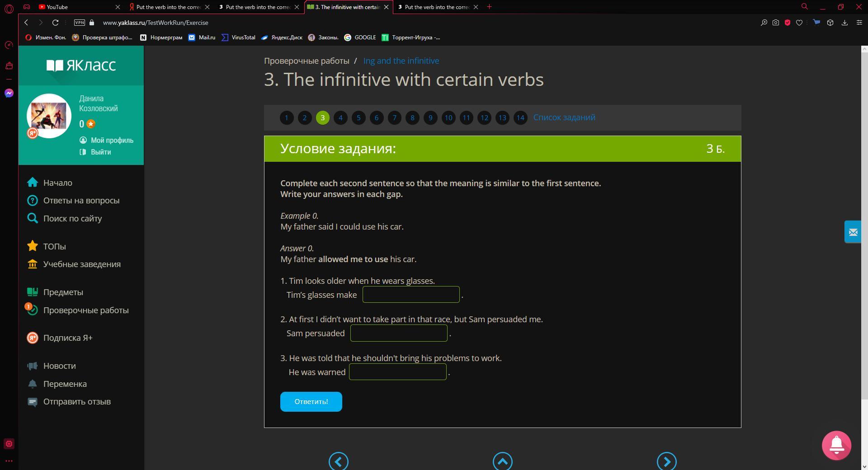Open the Нормерграм bookmark
Viewport: 868px width, 470px height.
161,38
